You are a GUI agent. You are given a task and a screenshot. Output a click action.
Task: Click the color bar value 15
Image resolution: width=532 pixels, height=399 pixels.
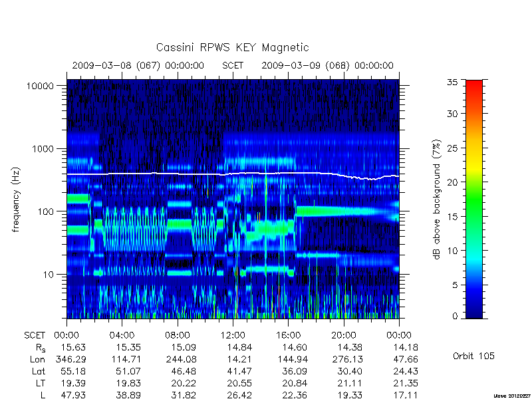click(x=452, y=216)
